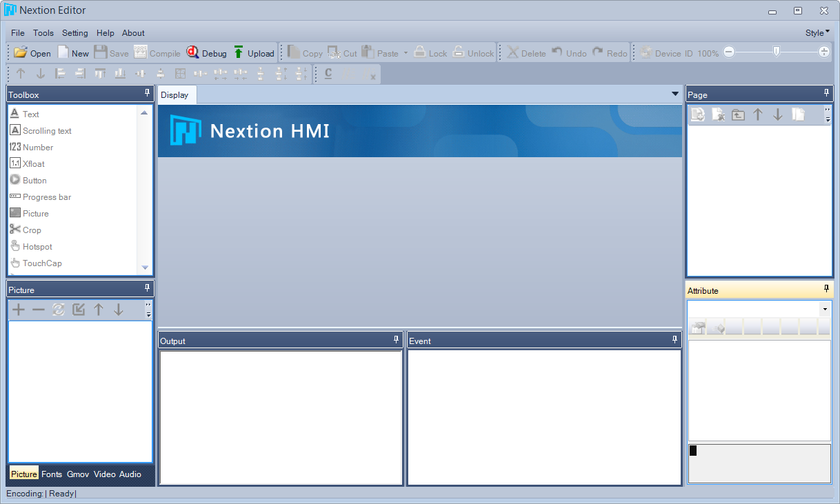Image resolution: width=840 pixels, height=504 pixels.
Task: Toggle the Picture panel pin
Action: [147, 288]
